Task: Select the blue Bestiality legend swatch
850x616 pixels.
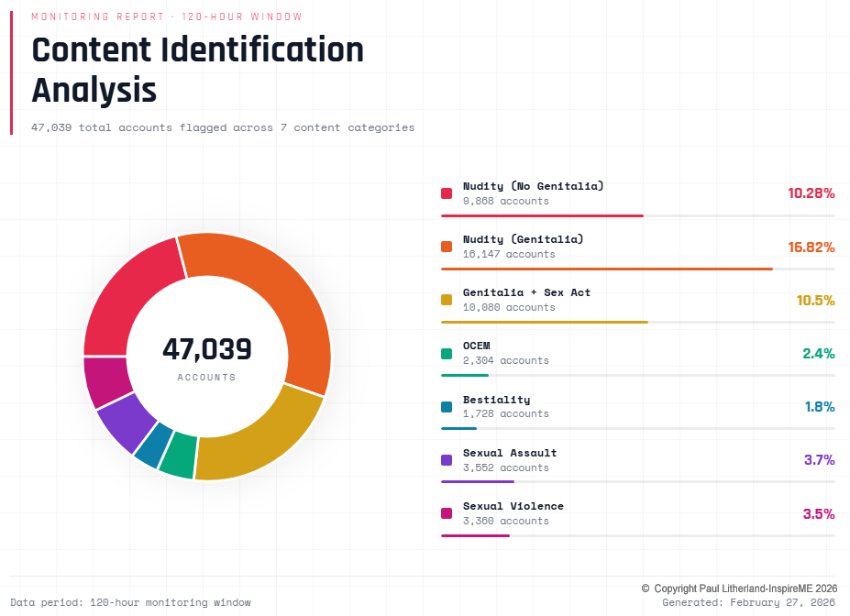Action: 447,406
